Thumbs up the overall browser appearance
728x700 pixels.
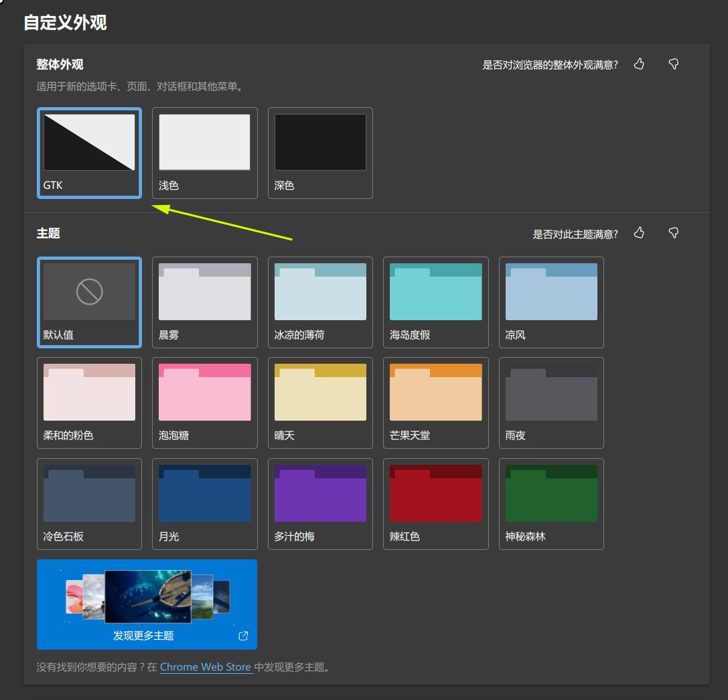pos(640,64)
